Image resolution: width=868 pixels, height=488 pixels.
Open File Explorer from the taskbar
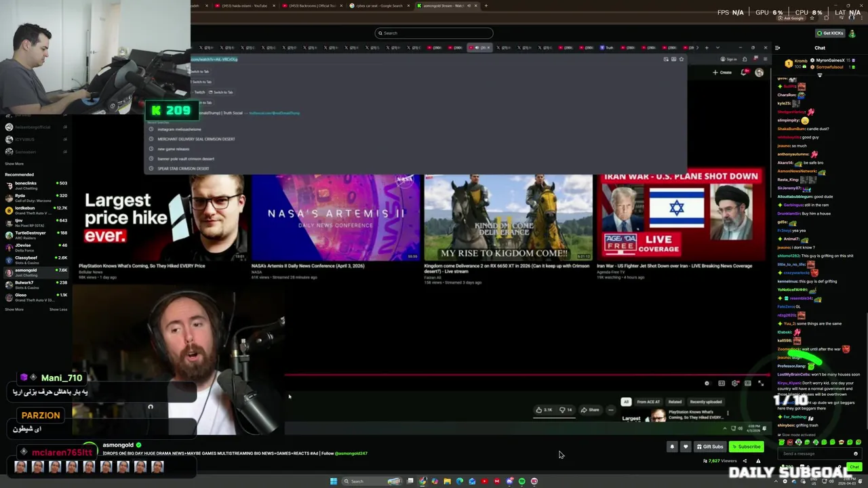pyautogui.click(x=447, y=481)
